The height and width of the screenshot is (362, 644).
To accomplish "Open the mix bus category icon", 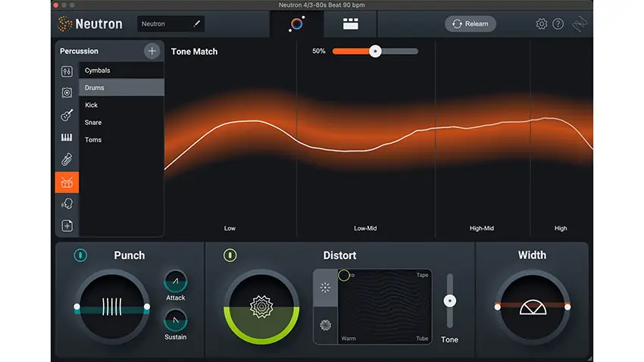I will click(x=67, y=71).
